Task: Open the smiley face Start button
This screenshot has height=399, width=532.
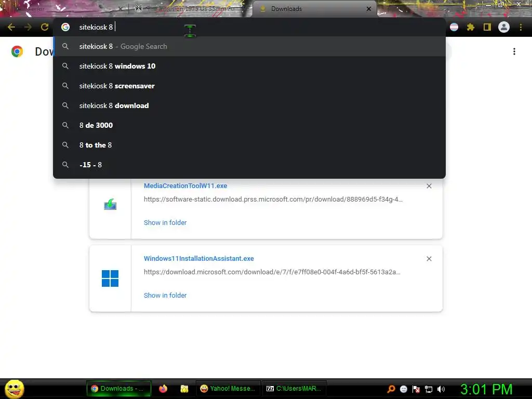Action: (15, 389)
